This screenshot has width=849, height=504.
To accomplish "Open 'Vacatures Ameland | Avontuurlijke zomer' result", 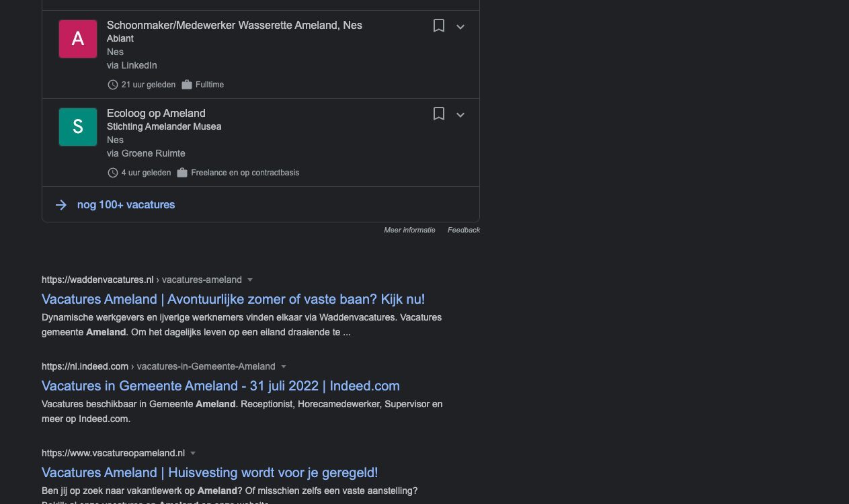I will click(x=233, y=299).
